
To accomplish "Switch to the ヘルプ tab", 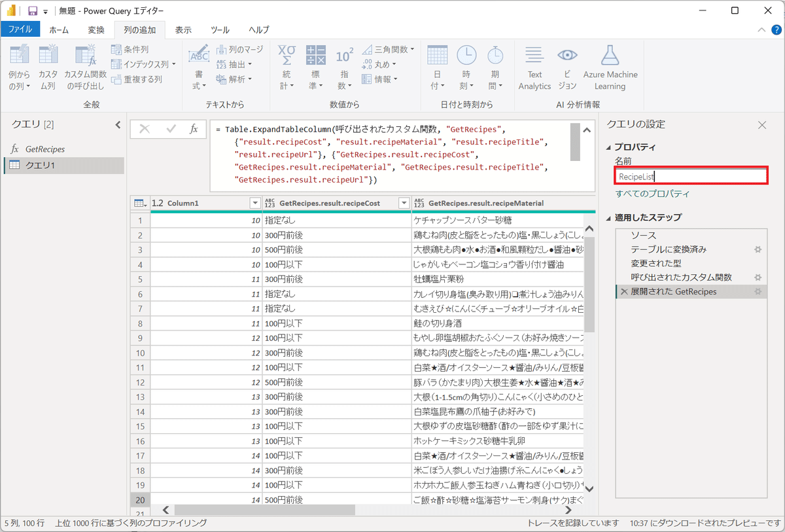I will 259,29.
